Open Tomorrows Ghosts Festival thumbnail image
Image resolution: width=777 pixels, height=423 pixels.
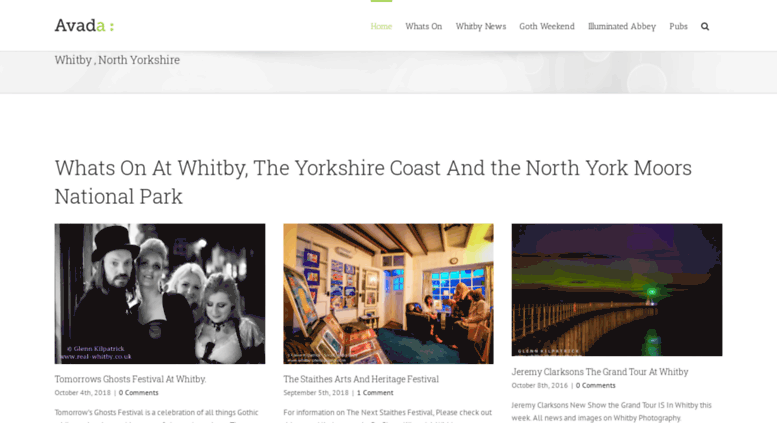(160, 294)
